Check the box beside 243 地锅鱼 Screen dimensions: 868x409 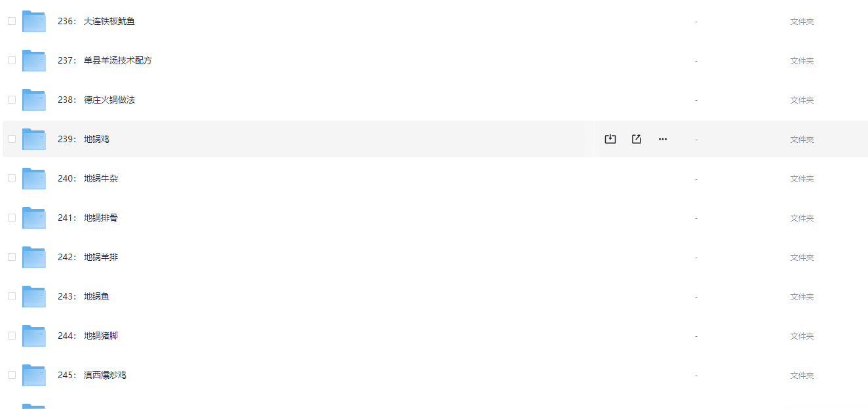pos(12,296)
